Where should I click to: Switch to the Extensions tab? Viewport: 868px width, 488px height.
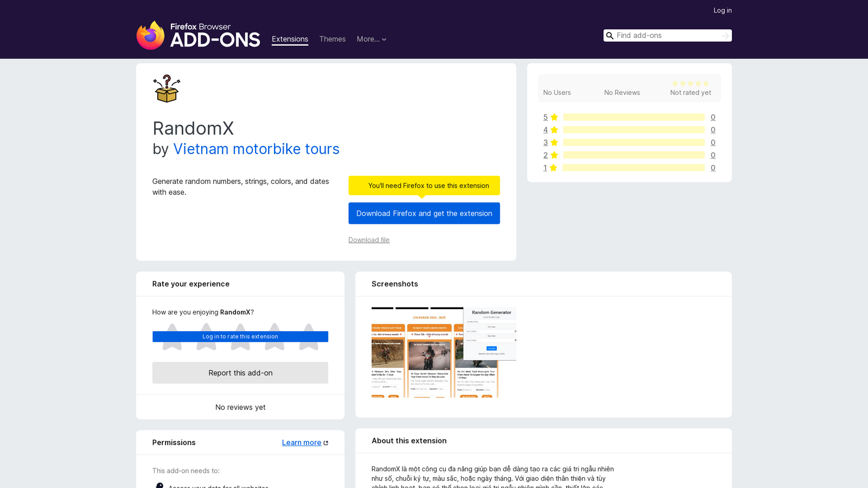point(290,39)
